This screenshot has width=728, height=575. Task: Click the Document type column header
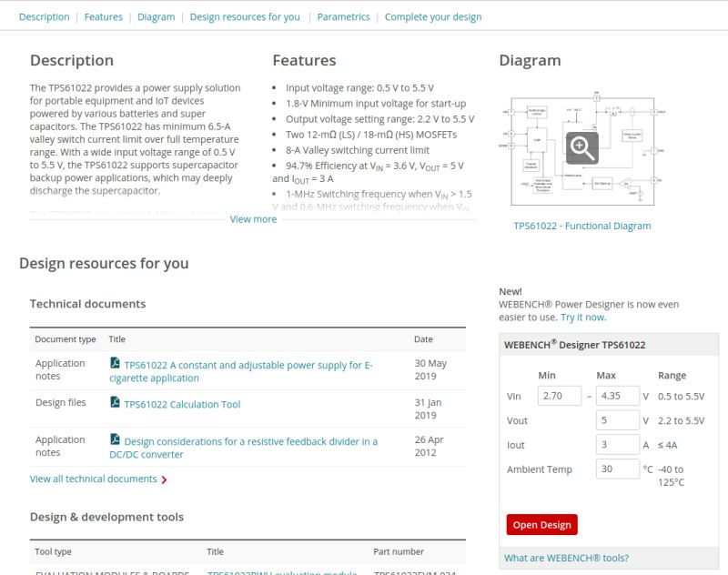coord(66,339)
